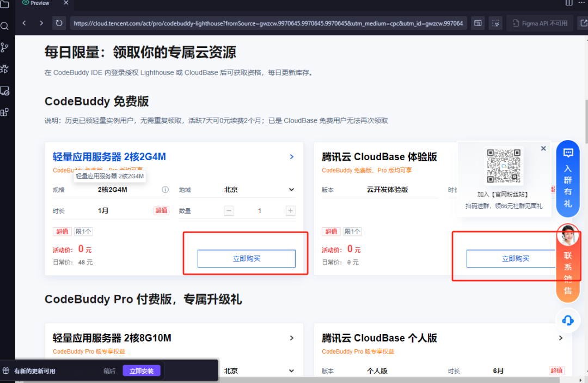Expand the 北京 region dropdown in 2核8G10M card
The image size is (588, 383).
tap(260, 370)
